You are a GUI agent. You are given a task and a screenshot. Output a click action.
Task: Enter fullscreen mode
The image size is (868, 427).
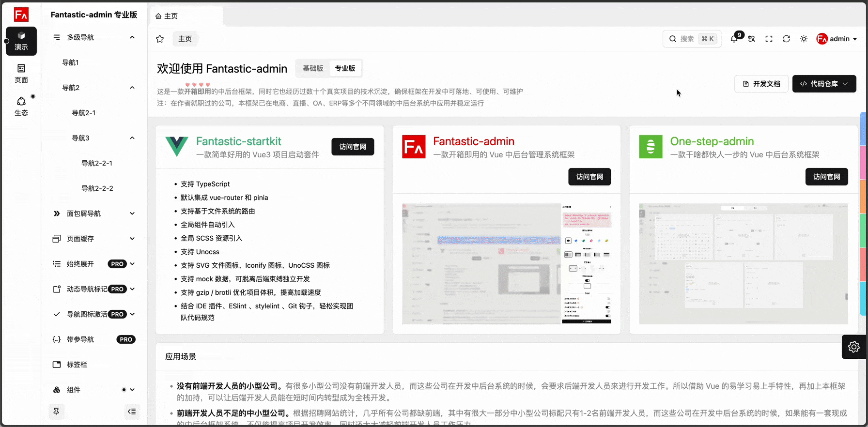(x=769, y=39)
